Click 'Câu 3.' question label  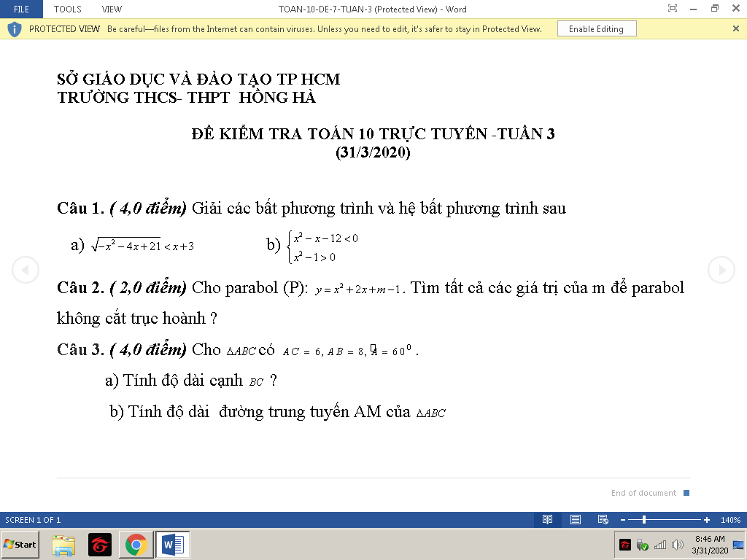80,349
